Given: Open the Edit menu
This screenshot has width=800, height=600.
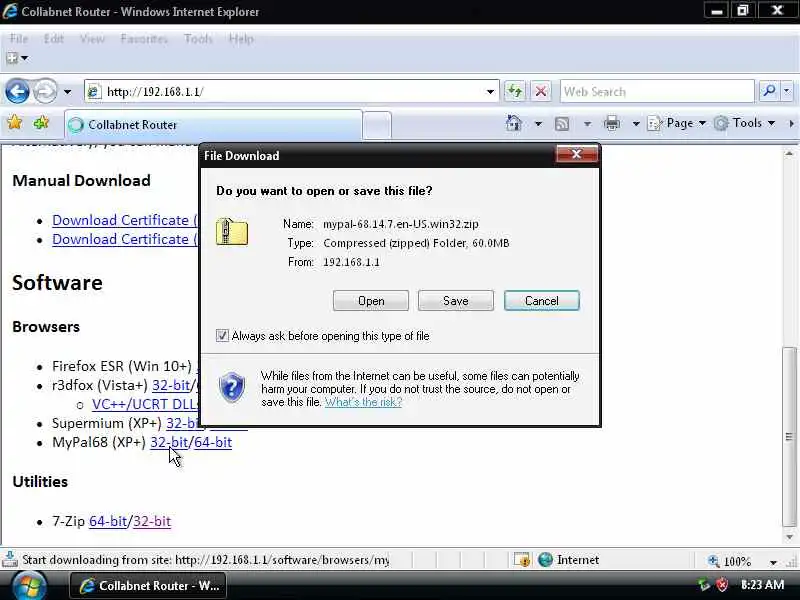Looking at the screenshot, I should [54, 39].
